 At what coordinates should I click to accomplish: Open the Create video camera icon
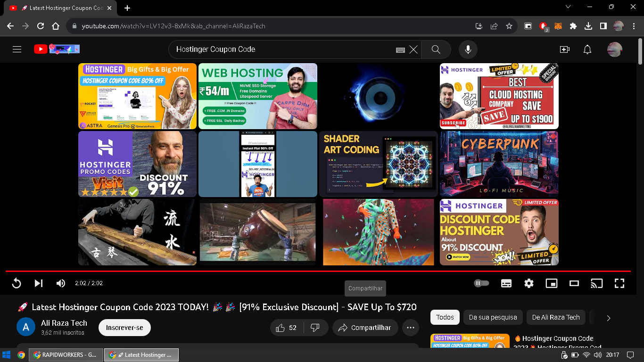pos(564,49)
